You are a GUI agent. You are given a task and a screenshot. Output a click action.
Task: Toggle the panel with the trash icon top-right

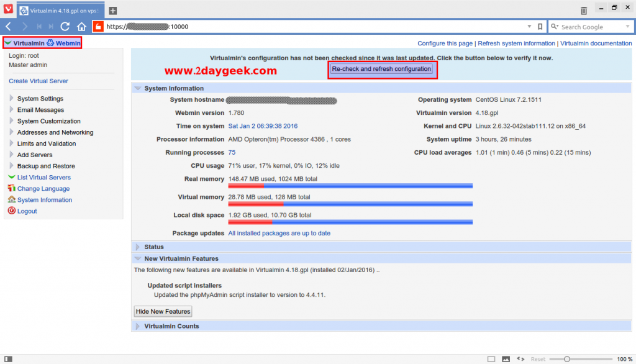[x=583, y=9]
